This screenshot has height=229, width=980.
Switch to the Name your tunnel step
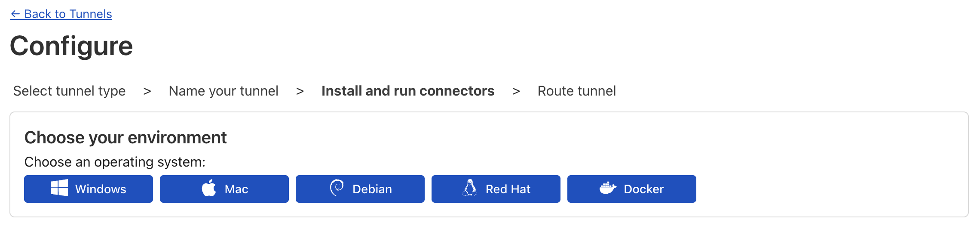click(224, 91)
